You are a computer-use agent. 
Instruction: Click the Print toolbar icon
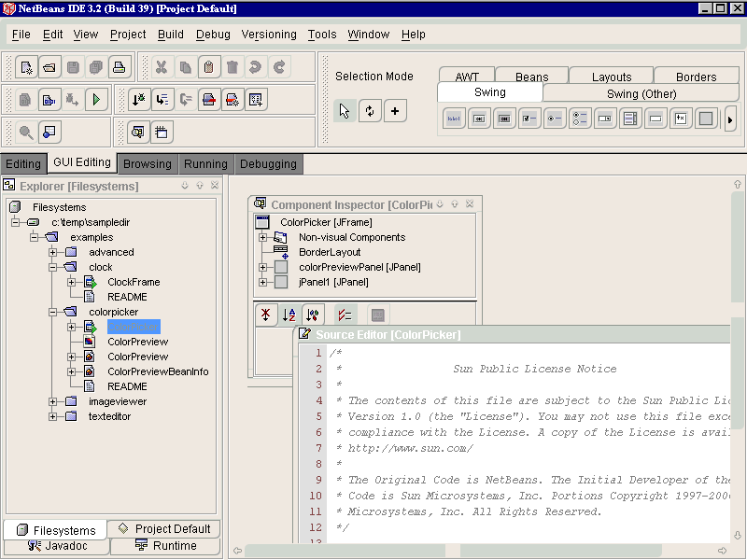click(119, 67)
